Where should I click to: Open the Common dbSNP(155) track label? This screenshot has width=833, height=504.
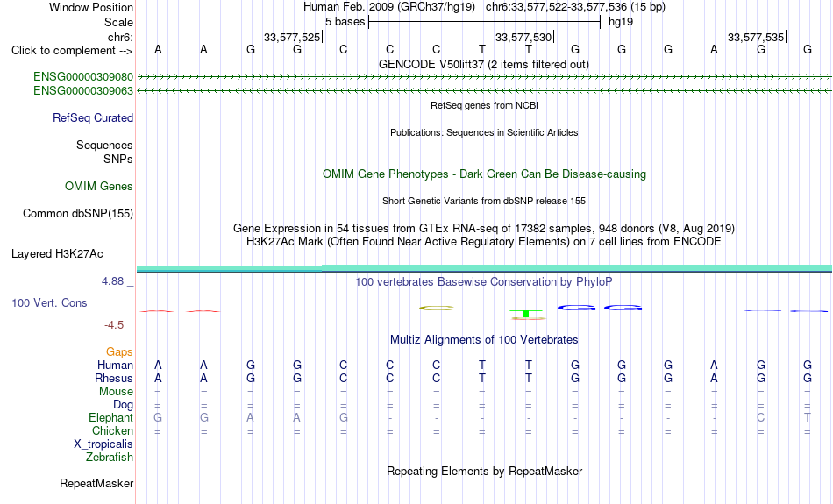pyautogui.click(x=78, y=214)
